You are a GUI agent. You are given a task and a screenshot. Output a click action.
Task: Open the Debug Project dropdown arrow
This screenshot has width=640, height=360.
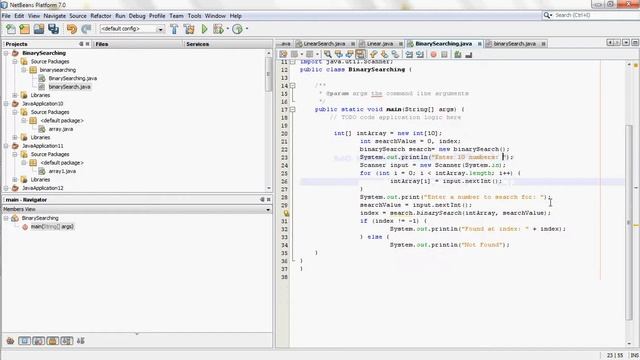coord(228,29)
